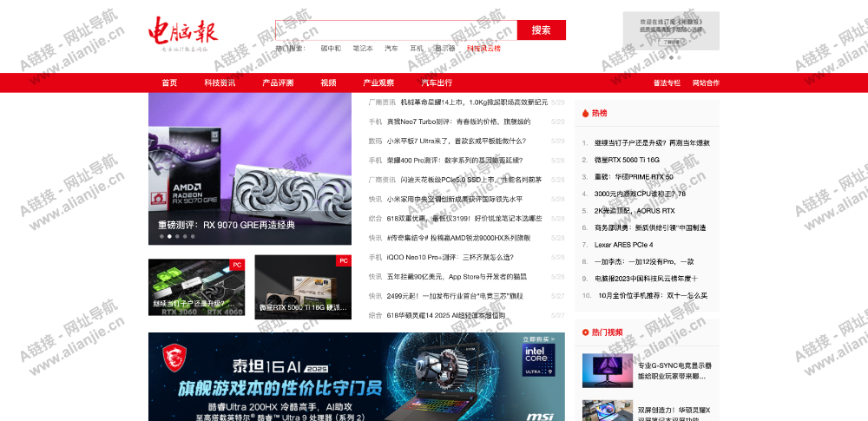Screen dimensions: 868x421
Task: Click the play icon beside 热门视频
Action: (x=585, y=332)
